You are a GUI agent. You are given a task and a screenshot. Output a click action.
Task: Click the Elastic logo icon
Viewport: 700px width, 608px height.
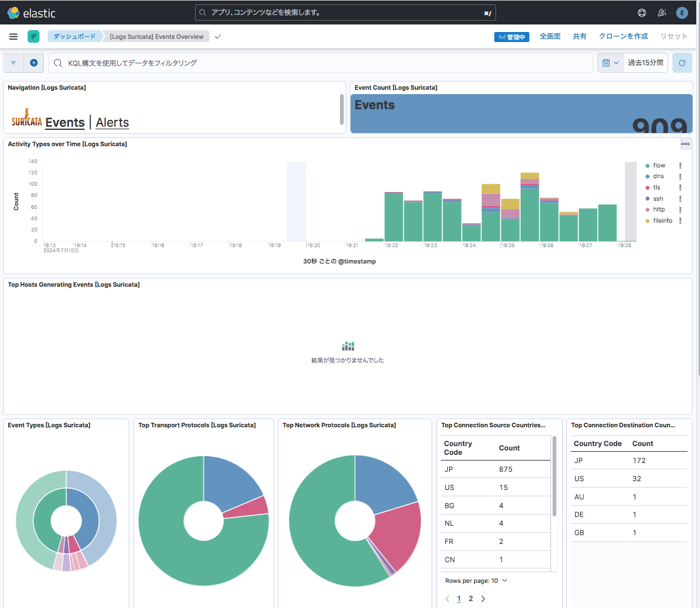tap(13, 13)
